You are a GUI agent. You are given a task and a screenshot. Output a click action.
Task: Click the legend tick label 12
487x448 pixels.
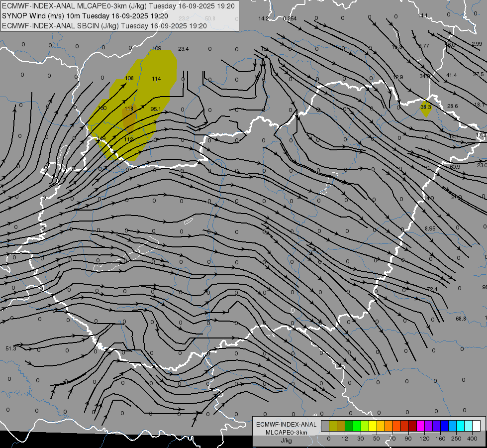[344, 439]
